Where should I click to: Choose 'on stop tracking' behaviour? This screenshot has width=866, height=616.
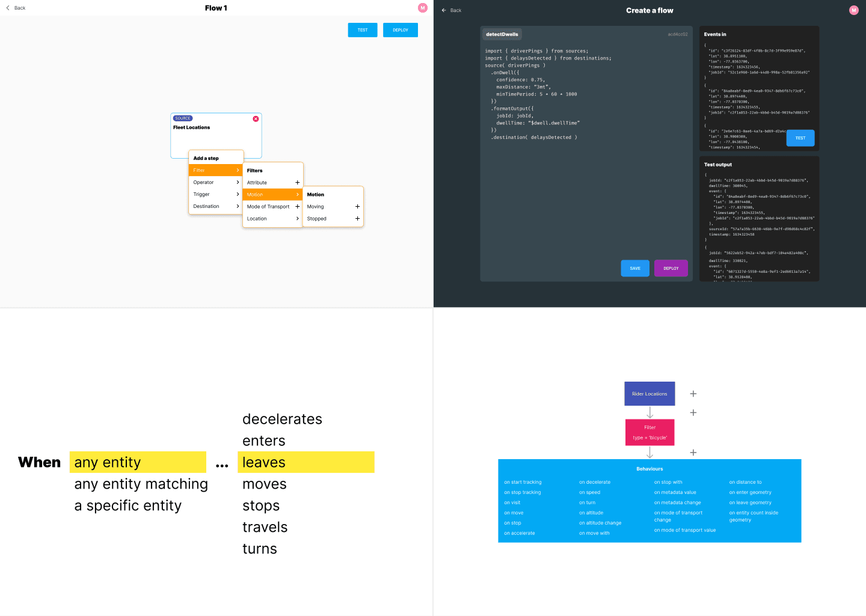(x=523, y=492)
